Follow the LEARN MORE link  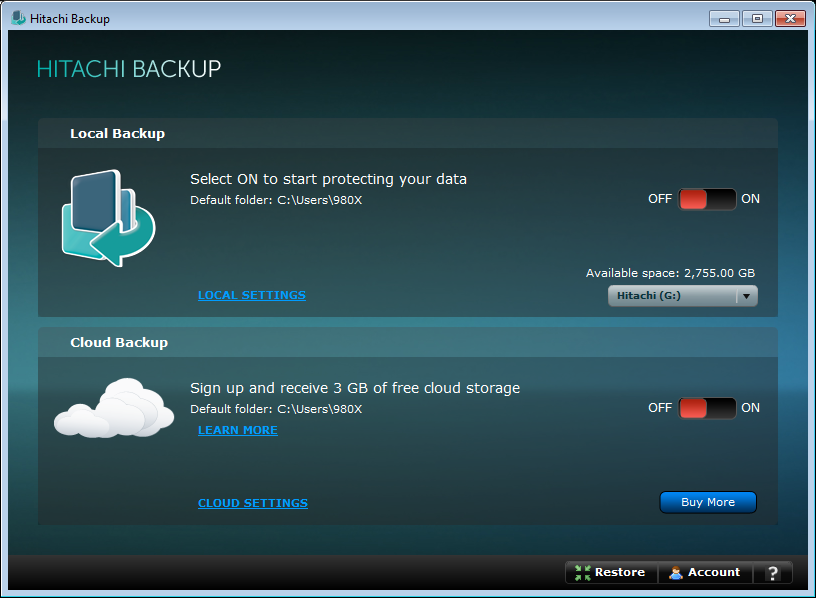pos(238,430)
